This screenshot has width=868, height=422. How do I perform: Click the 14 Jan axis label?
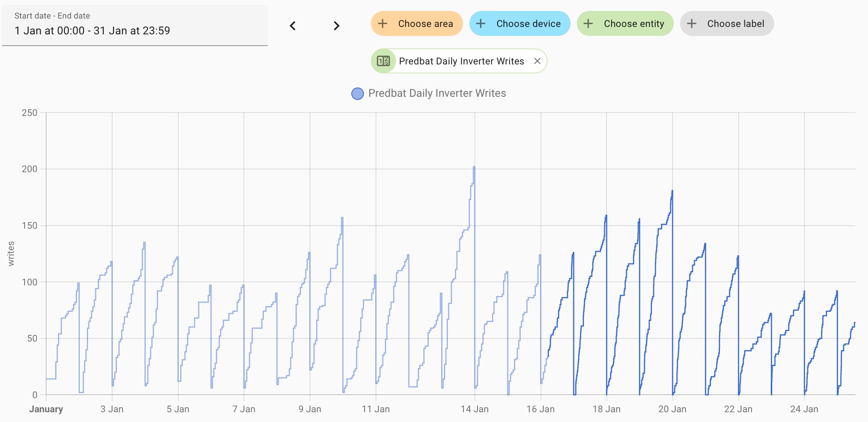474,409
